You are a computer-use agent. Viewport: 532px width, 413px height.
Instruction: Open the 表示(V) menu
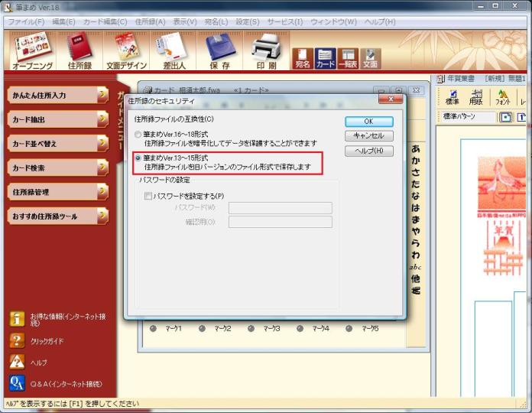click(185, 21)
